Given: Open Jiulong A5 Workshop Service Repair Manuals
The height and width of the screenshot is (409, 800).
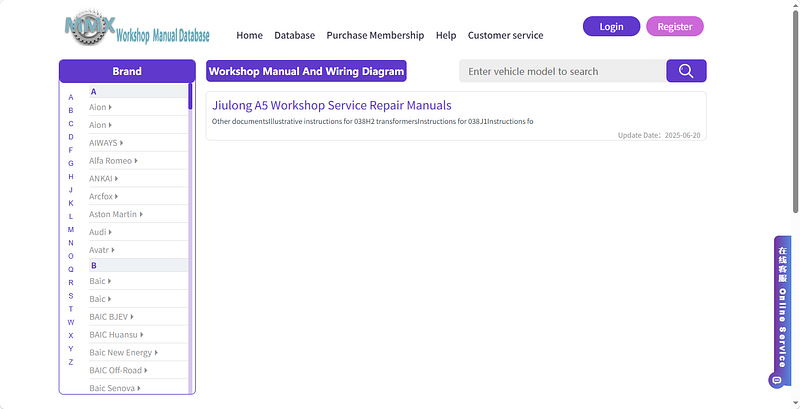Looking at the screenshot, I should click(332, 106).
